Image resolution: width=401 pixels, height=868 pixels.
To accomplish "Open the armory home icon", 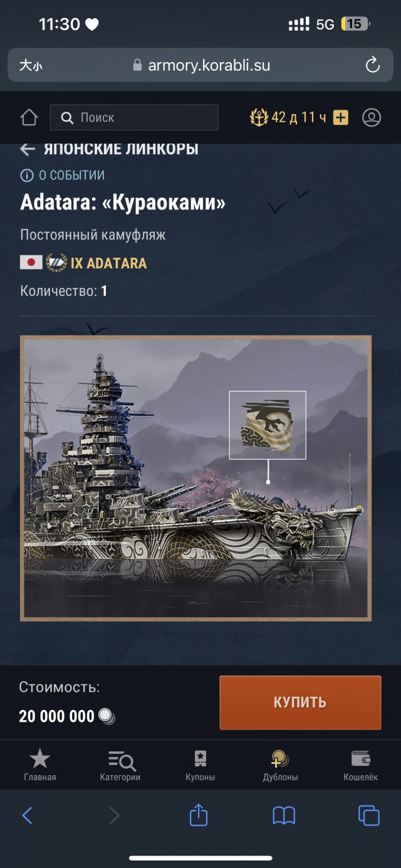I will [29, 117].
